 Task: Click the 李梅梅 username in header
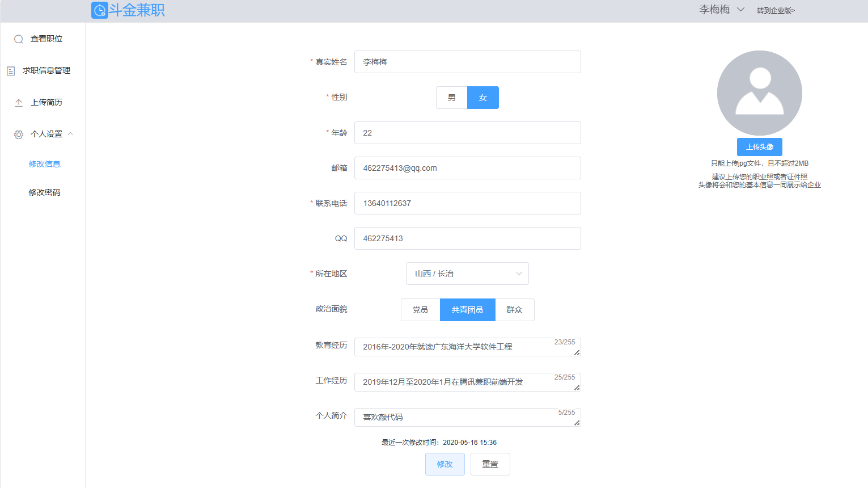tap(714, 10)
